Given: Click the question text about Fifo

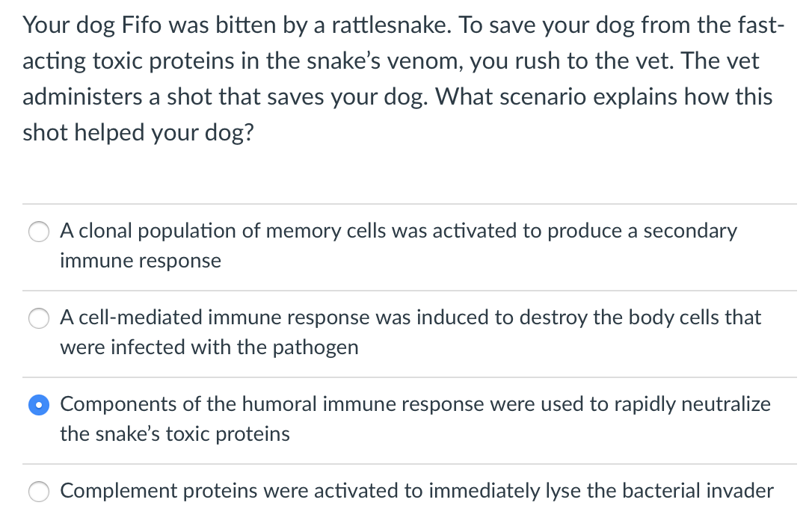Looking at the screenshot, I should (396, 78).
